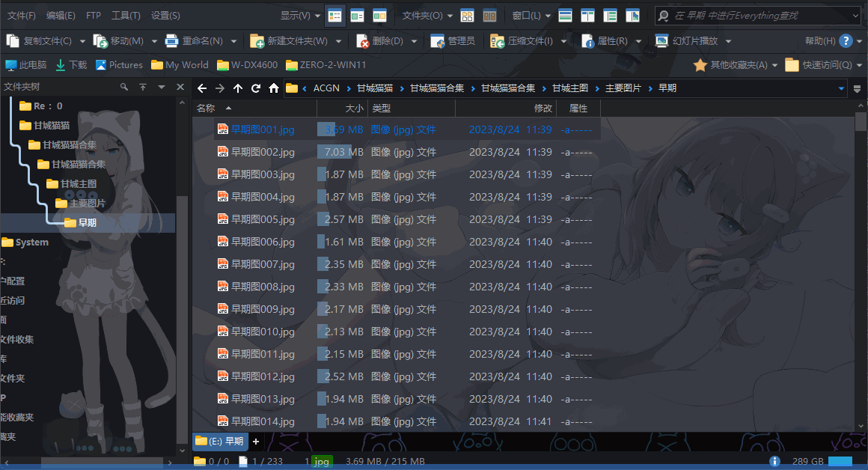Expand the path bar history dropdown
The height and width of the screenshot is (470, 868).
[x=842, y=88]
